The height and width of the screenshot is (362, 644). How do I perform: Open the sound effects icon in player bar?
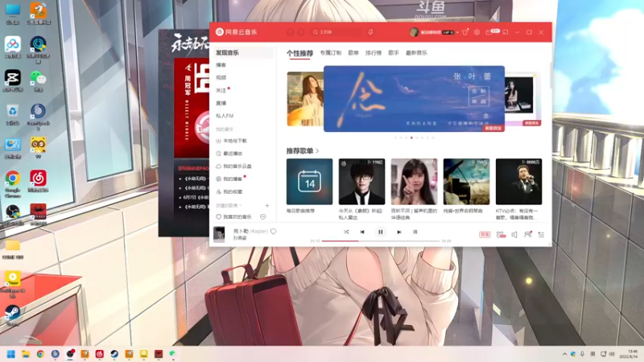(x=501, y=234)
